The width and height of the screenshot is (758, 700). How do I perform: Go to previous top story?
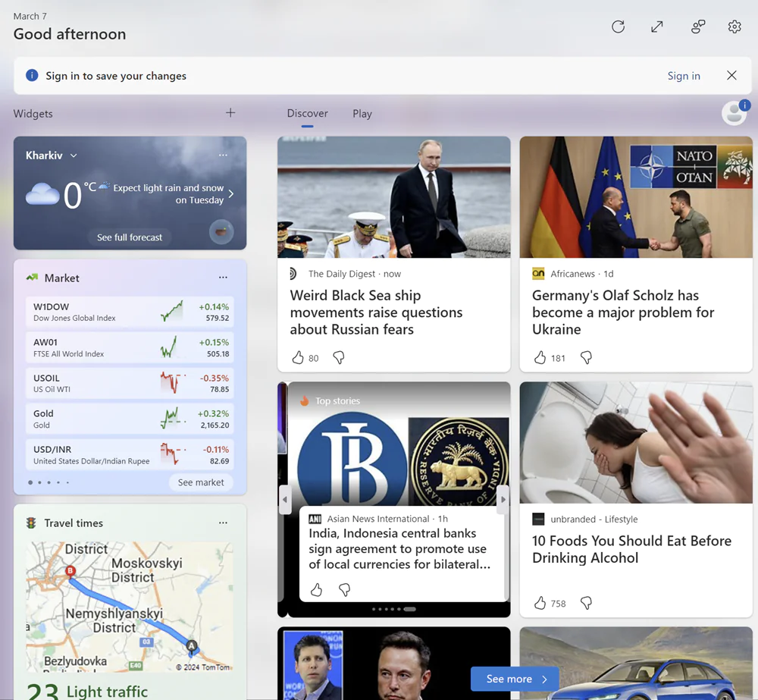[x=285, y=499]
